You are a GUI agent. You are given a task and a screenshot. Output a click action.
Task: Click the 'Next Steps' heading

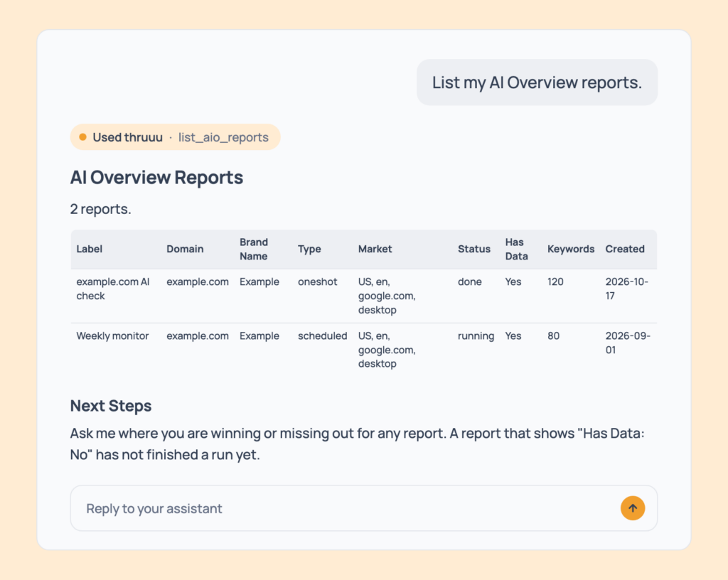coord(110,406)
